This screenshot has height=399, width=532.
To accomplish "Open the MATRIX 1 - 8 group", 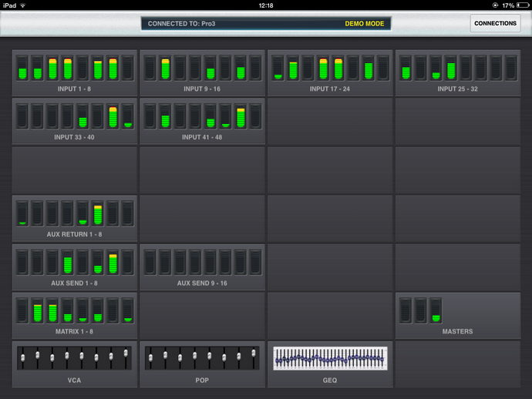I will [75, 316].
